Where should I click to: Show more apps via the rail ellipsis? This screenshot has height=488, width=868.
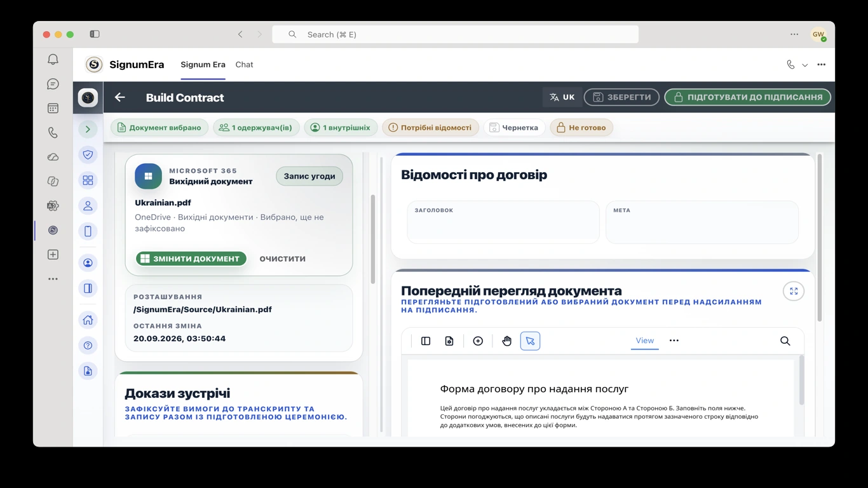[53, 279]
